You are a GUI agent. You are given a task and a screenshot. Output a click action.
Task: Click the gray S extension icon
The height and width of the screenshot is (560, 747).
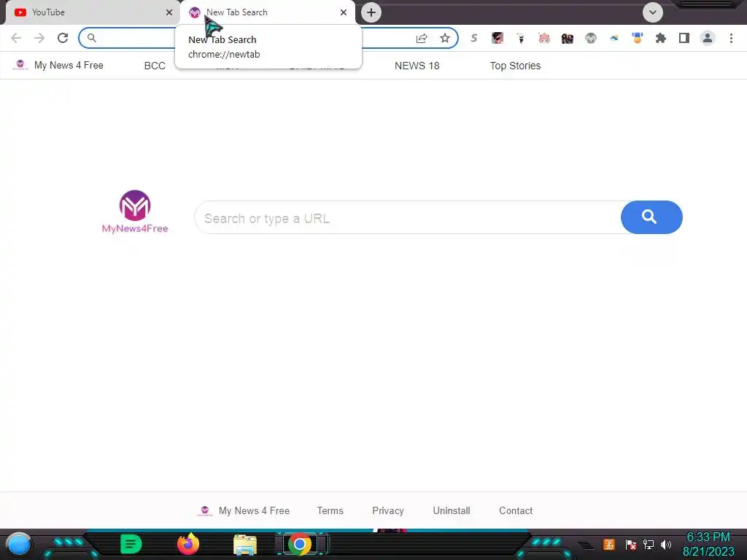point(474,38)
